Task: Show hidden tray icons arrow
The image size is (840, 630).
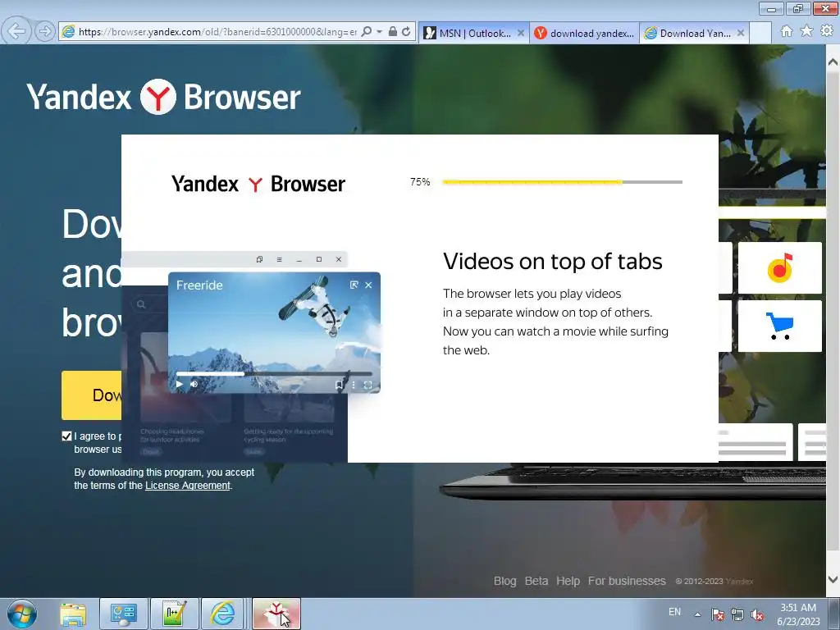Action: (x=697, y=614)
